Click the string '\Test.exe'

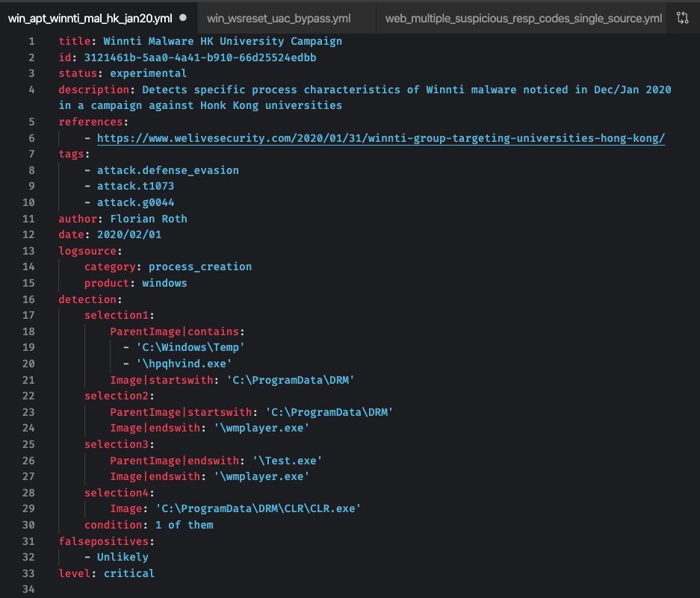click(x=287, y=461)
